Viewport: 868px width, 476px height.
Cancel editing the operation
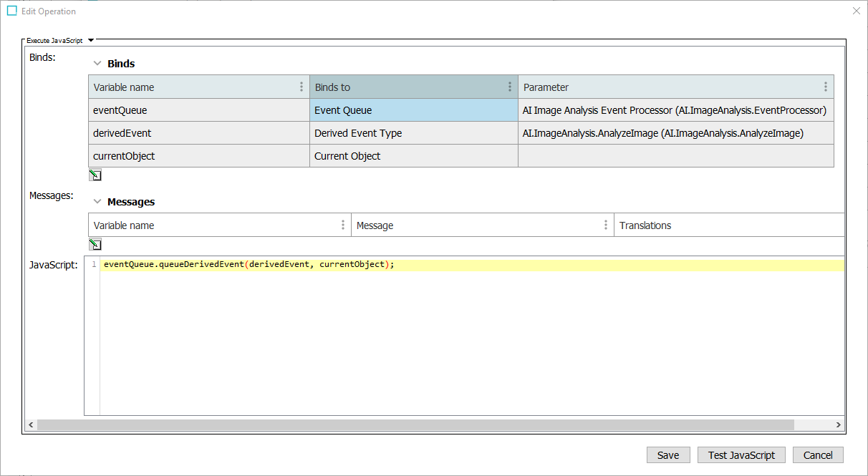click(x=817, y=455)
